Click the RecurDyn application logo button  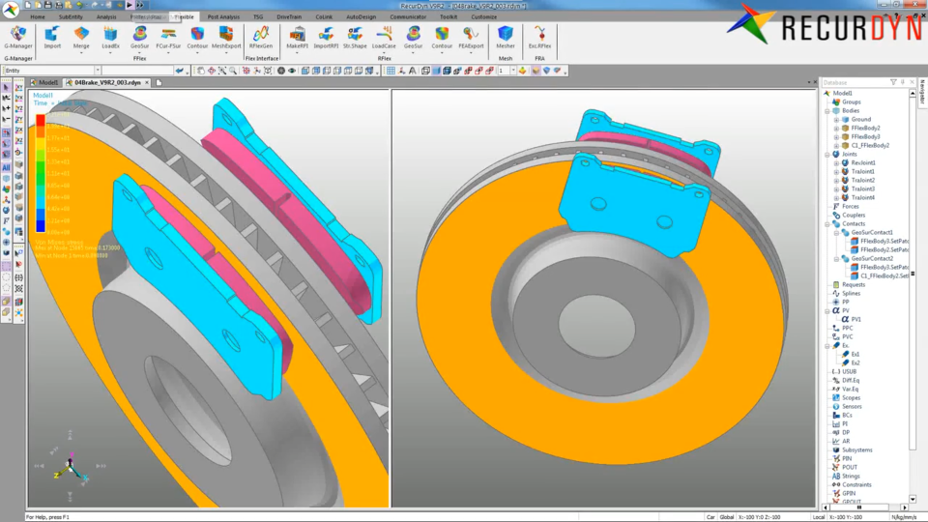[x=10, y=10]
